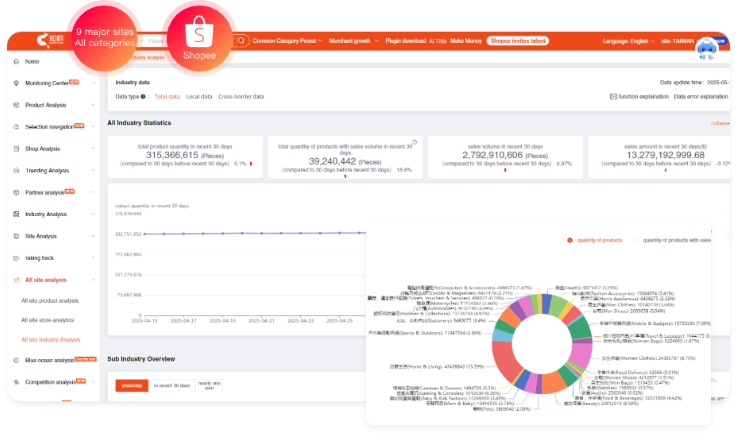The height and width of the screenshot is (437, 737).
Task: Click the Shopee invites talent button
Action: click(x=518, y=41)
